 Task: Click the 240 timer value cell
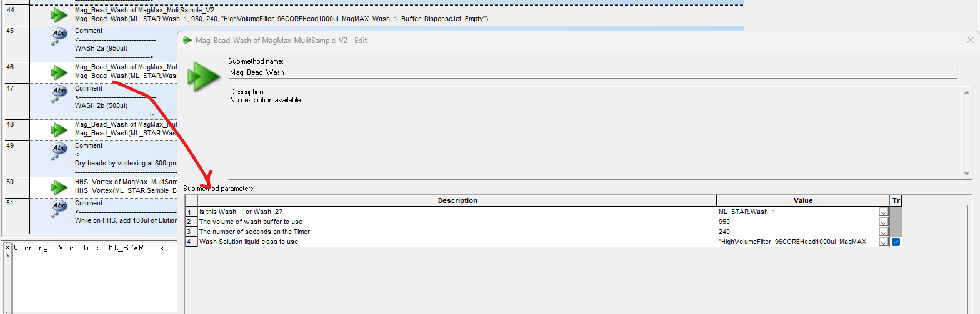coord(798,232)
